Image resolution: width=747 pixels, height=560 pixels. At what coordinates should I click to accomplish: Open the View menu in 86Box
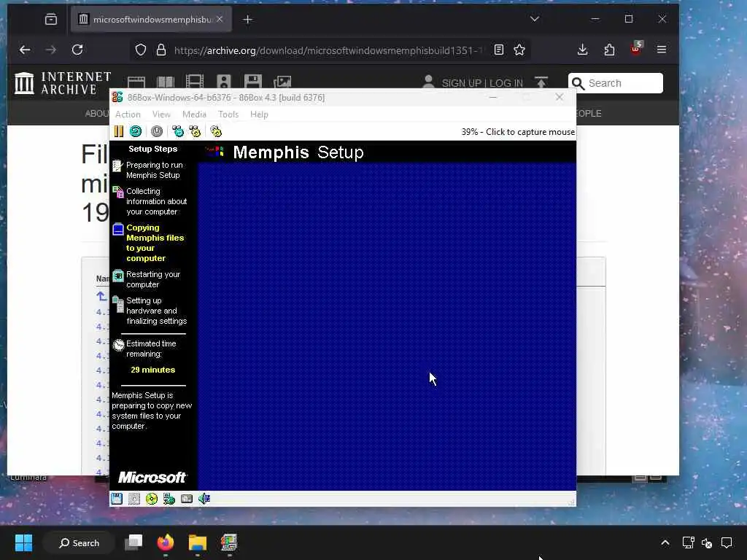pyautogui.click(x=161, y=114)
